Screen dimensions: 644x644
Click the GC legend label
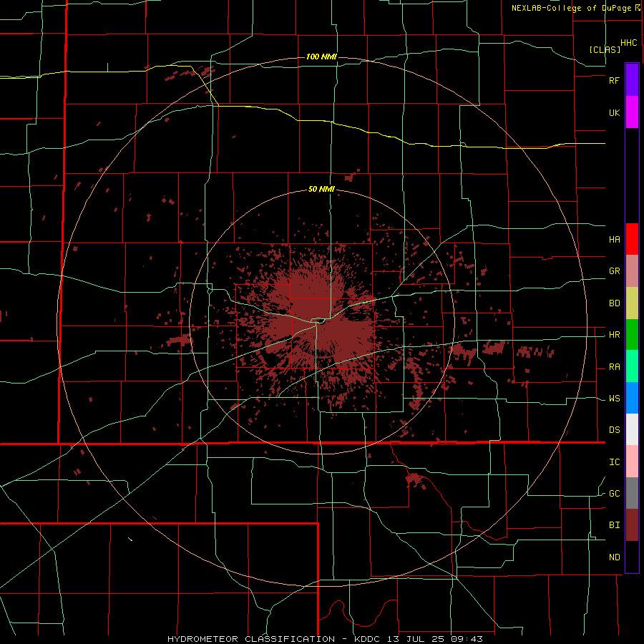coord(614,494)
